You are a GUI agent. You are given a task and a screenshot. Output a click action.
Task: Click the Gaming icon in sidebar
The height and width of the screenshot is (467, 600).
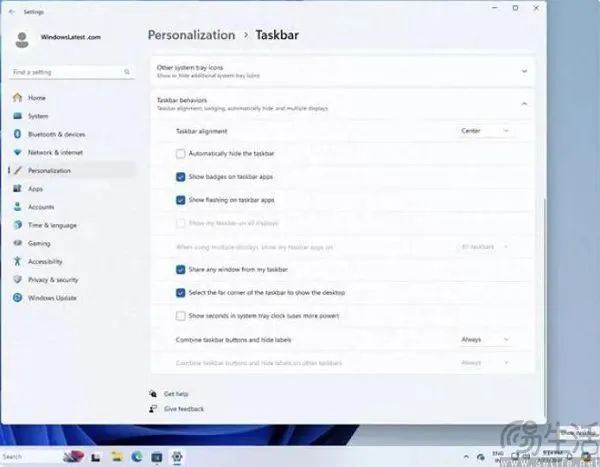(17, 243)
